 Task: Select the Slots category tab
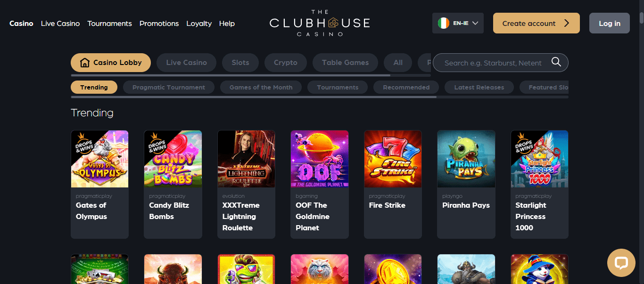point(240,63)
